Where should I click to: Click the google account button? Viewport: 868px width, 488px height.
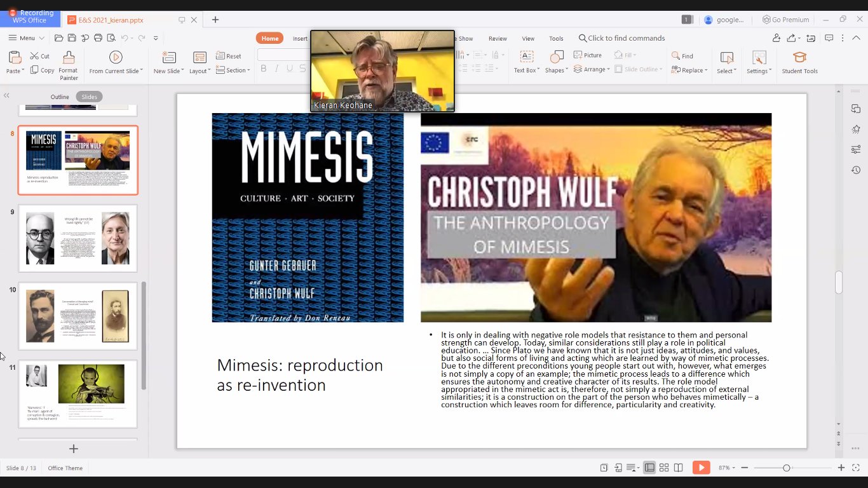point(724,20)
